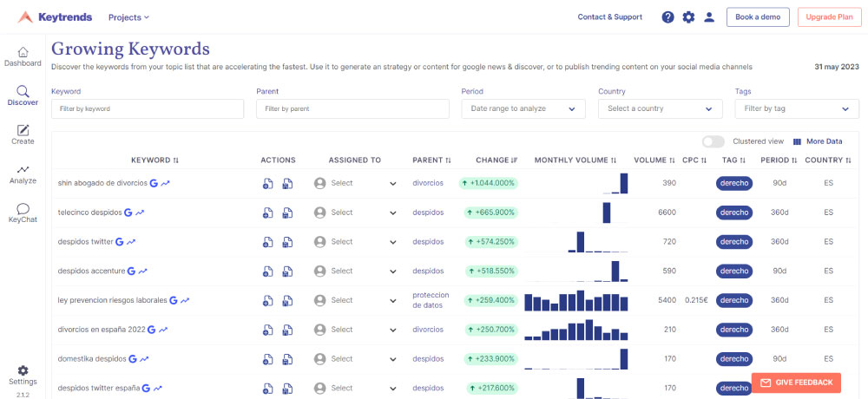Open Google icon for despidos twitter
This screenshot has width=868, height=399.
(x=119, y=242)
